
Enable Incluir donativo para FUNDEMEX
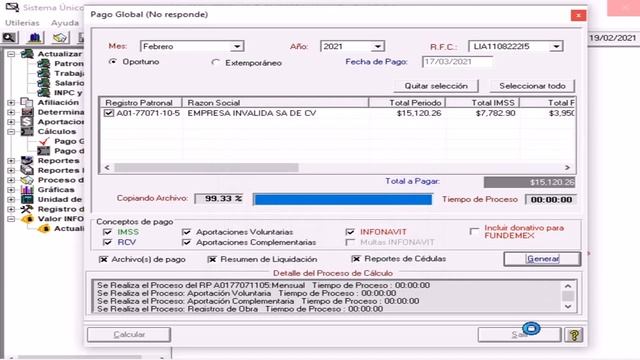point(474,231)
